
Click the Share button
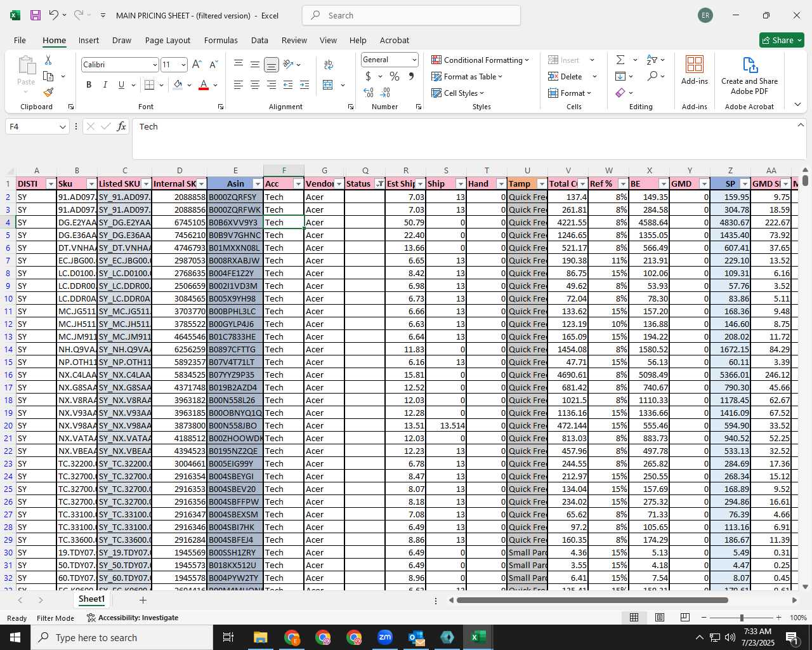tap(782, 40)
